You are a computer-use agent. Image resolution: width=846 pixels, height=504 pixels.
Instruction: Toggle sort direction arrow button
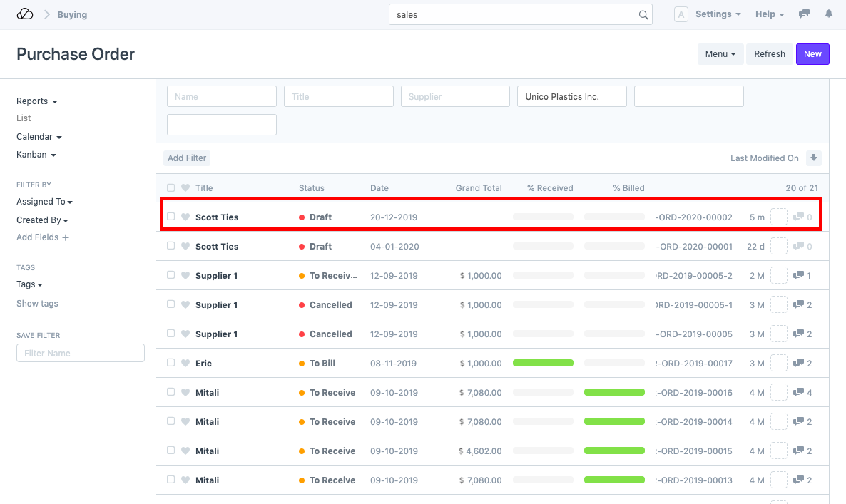click(x=813, y=158)
